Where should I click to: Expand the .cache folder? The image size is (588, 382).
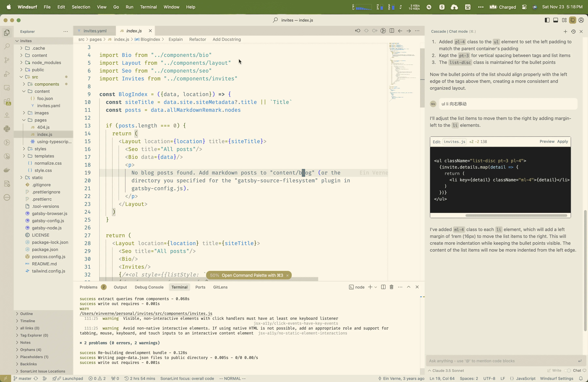pyautogui.click(x=38, y=48)
